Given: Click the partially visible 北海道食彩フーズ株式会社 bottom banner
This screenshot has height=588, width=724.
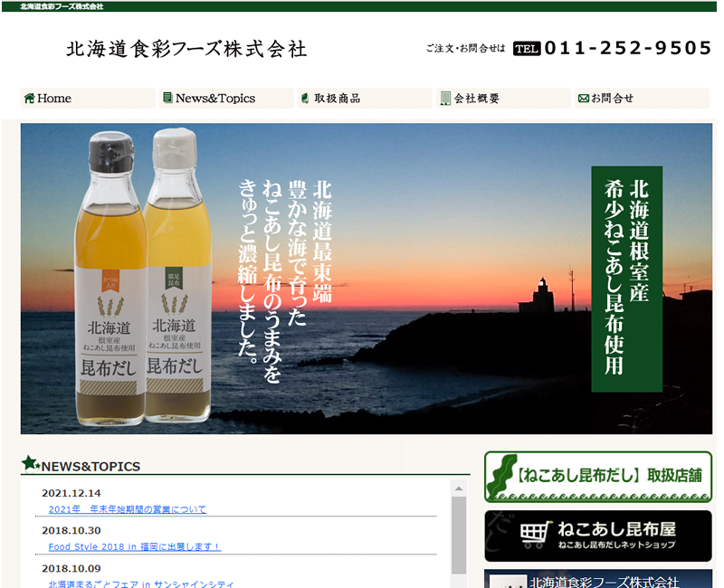Looking at the screenshot, I should tap(598, 579).
